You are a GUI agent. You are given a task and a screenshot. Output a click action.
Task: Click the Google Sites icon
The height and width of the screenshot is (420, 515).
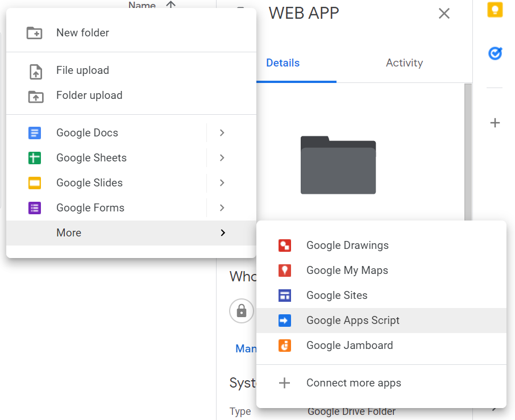(x=284, y=296)
